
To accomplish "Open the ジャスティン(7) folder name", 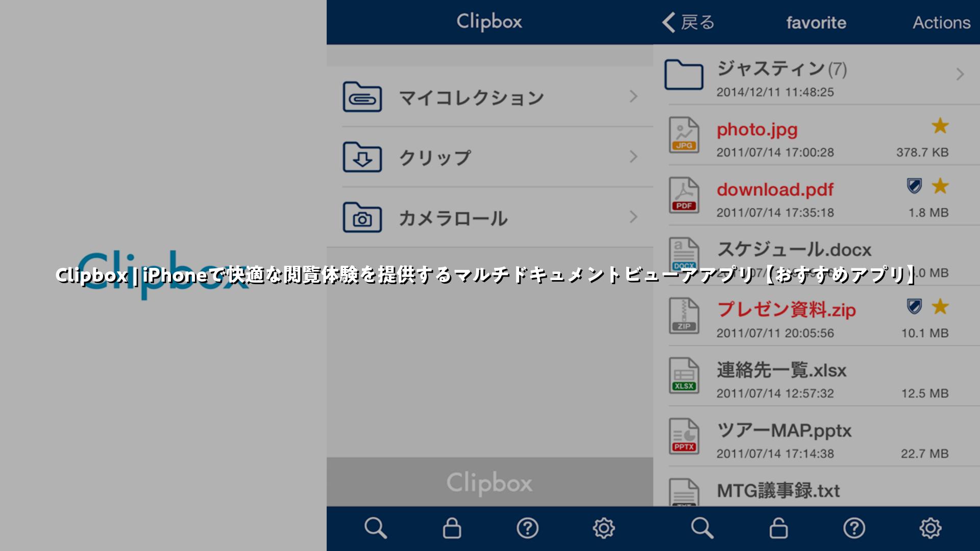I will (781, 68).
